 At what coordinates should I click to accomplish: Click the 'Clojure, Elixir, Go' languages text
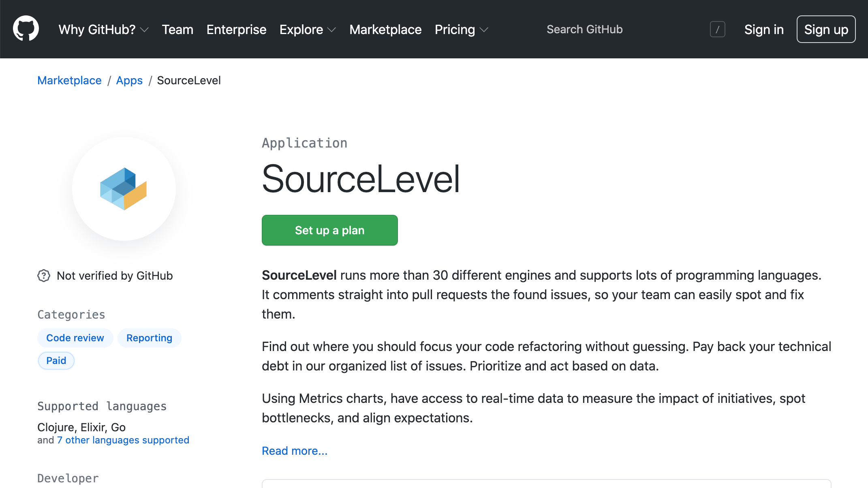81,427
